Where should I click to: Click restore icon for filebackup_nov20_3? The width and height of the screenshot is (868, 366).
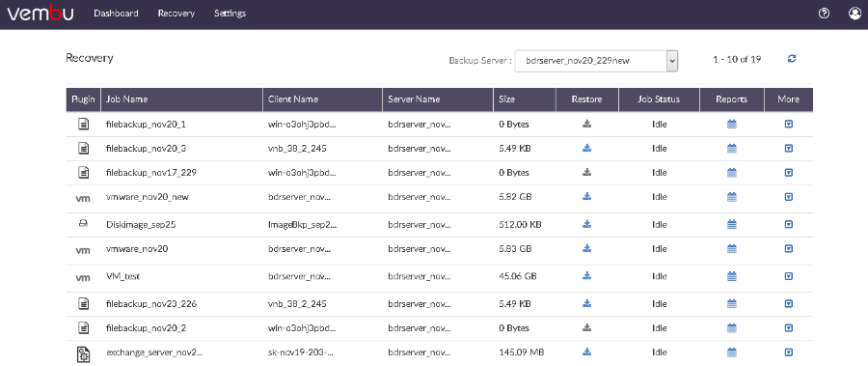[x=587, y=148]
